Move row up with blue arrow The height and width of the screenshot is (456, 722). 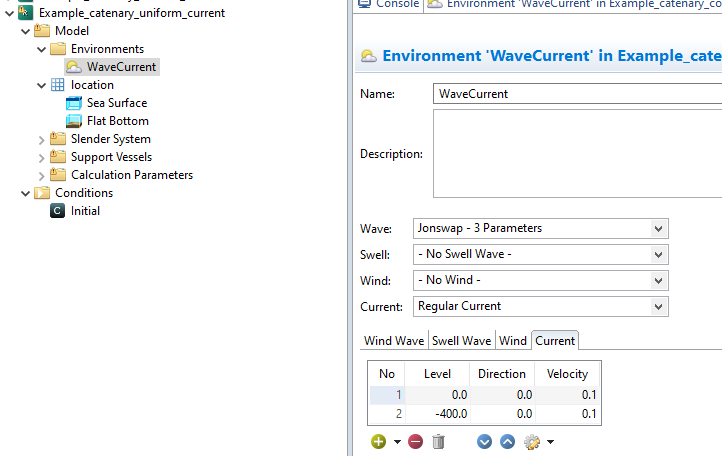coord(507,441)
